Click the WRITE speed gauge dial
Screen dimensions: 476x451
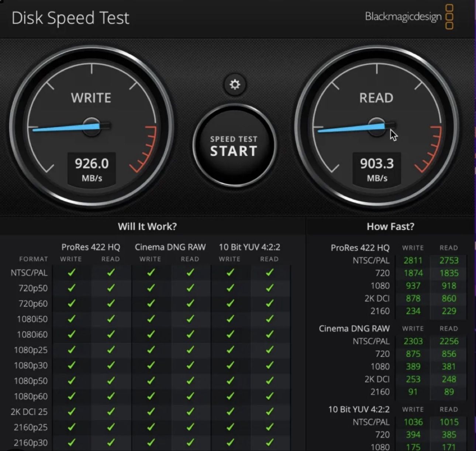pos(92,127)
